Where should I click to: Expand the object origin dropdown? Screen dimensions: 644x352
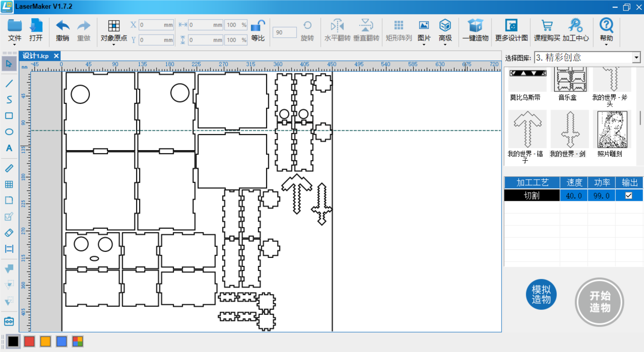[114, 45]
